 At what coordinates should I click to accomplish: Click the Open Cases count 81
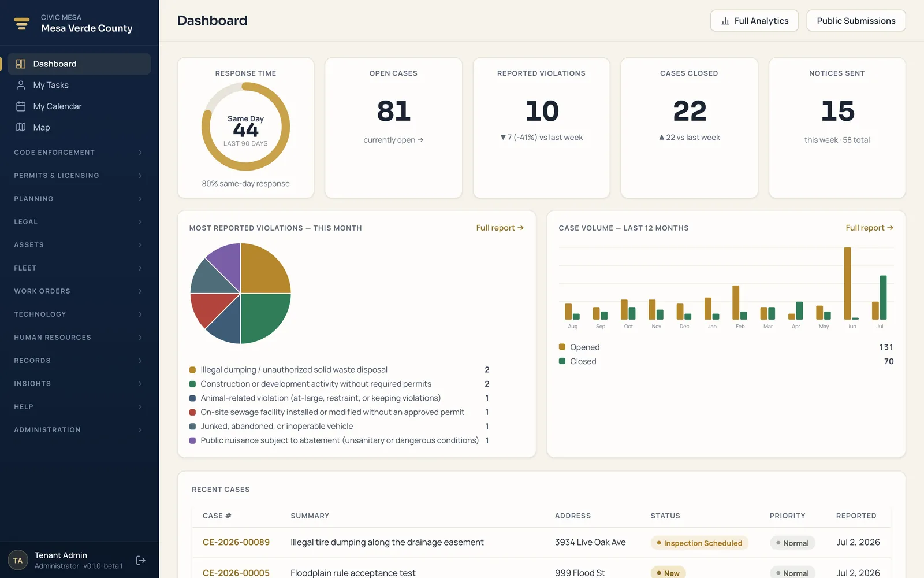[x=394, y=111]
